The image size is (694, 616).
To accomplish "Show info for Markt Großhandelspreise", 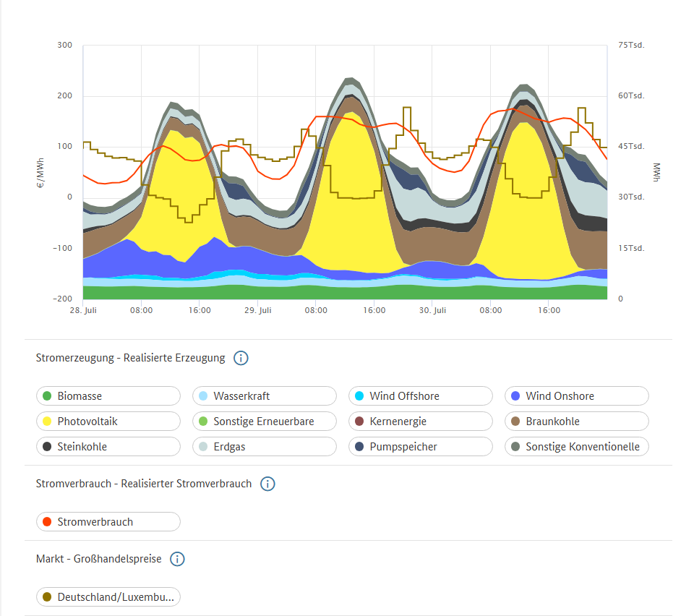I will pos(178,559).
